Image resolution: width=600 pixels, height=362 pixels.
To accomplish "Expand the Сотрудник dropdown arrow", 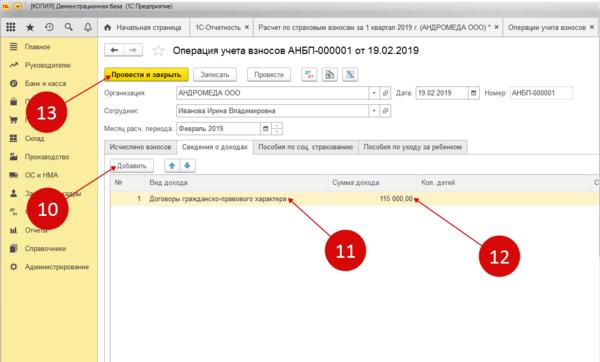I will click(374, 111).
